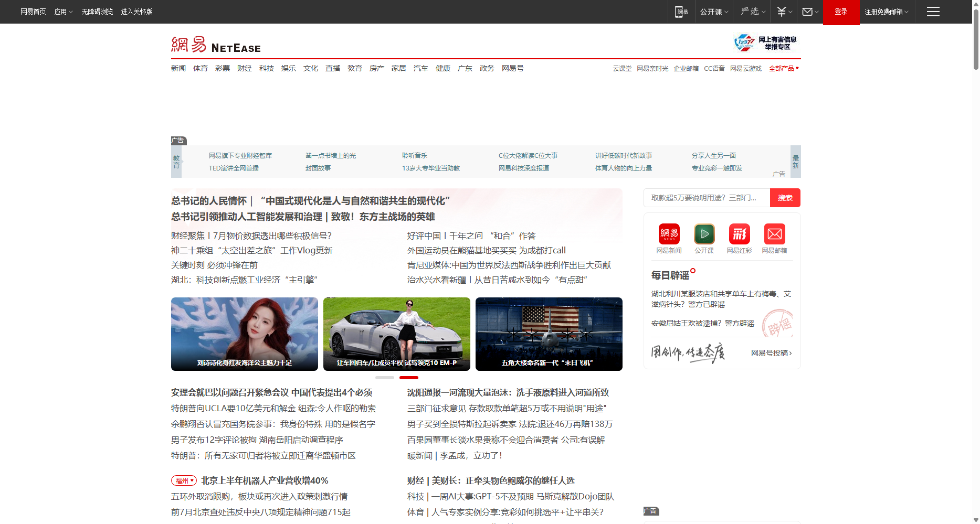Open 暖新闻 李孟成，立功了 article

tap(455, 455)
